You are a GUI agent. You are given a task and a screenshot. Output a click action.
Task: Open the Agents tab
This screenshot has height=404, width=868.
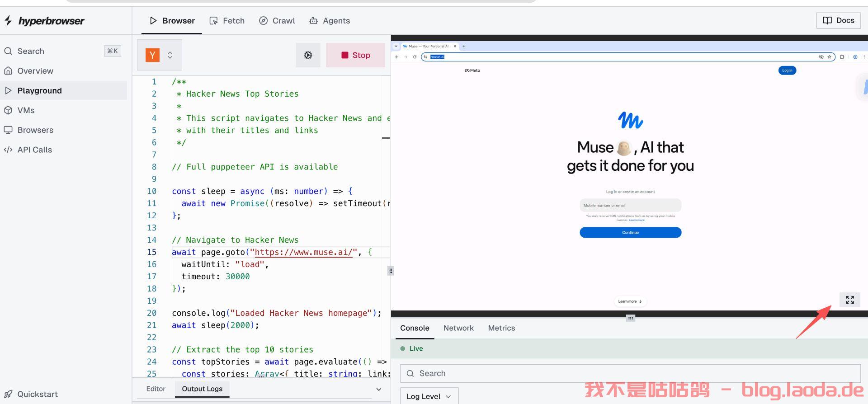click(x=330, y=21)
